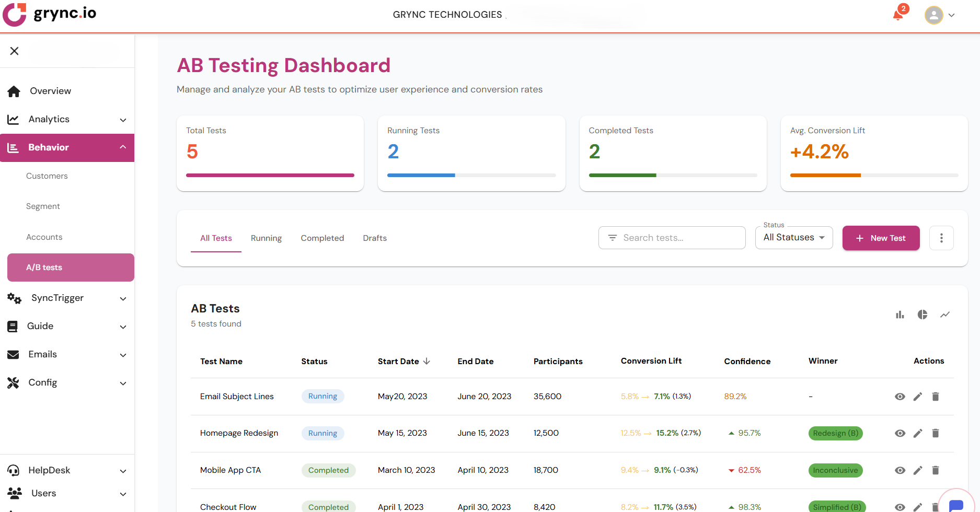
Task: Click the New Test button
Action: pyautogui.click(x=881, y=238)
